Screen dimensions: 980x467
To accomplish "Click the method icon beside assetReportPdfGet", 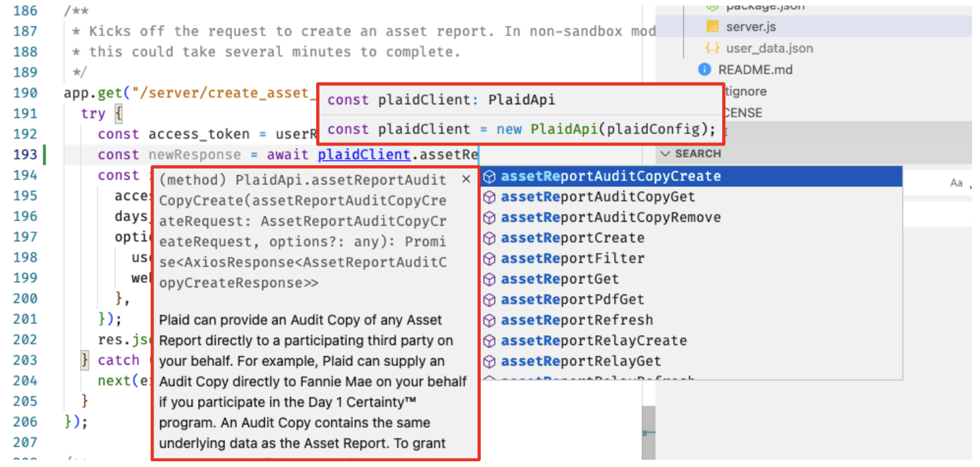I will [x=489, y=300].
